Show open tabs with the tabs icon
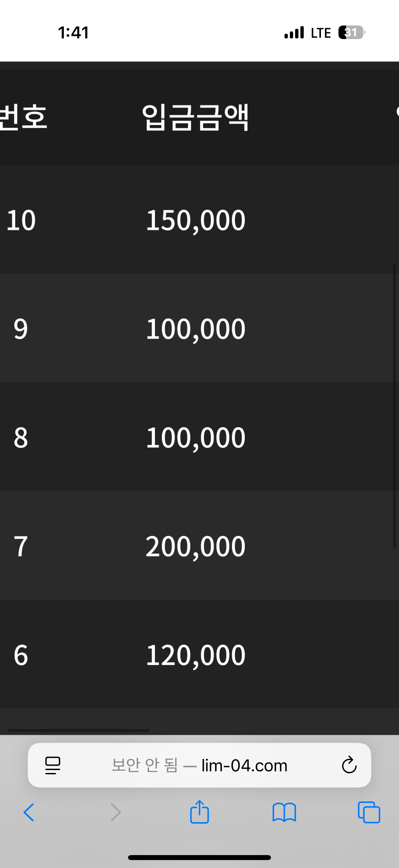 (x=369, y=812)
